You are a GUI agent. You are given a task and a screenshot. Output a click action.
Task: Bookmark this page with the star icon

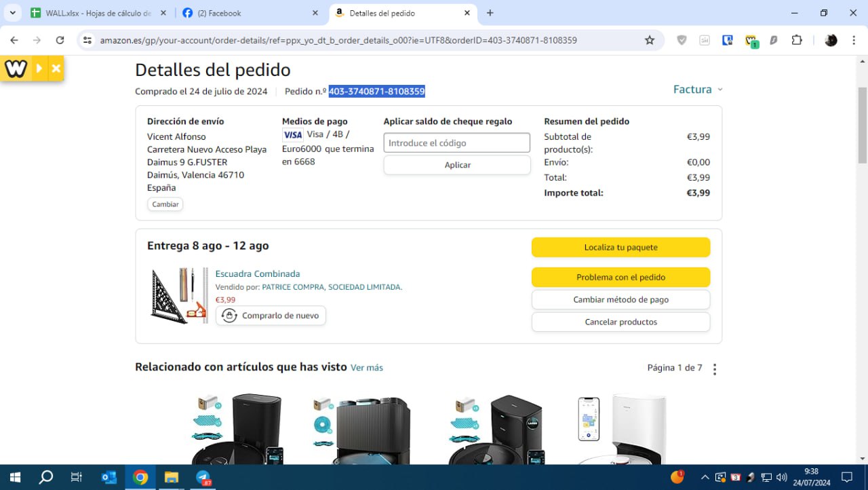[650, 40]
